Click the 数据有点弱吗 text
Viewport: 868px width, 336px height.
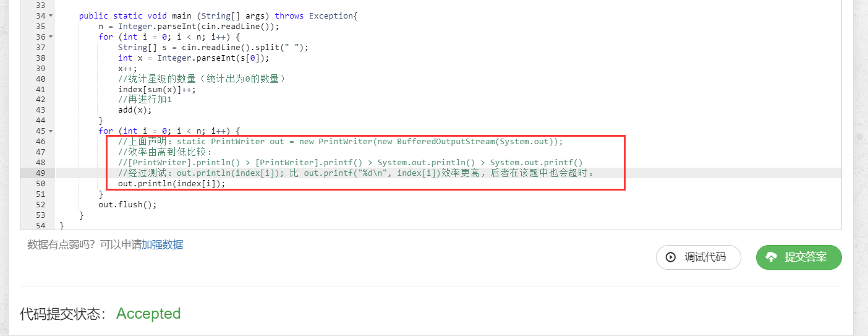coord(60,244)
